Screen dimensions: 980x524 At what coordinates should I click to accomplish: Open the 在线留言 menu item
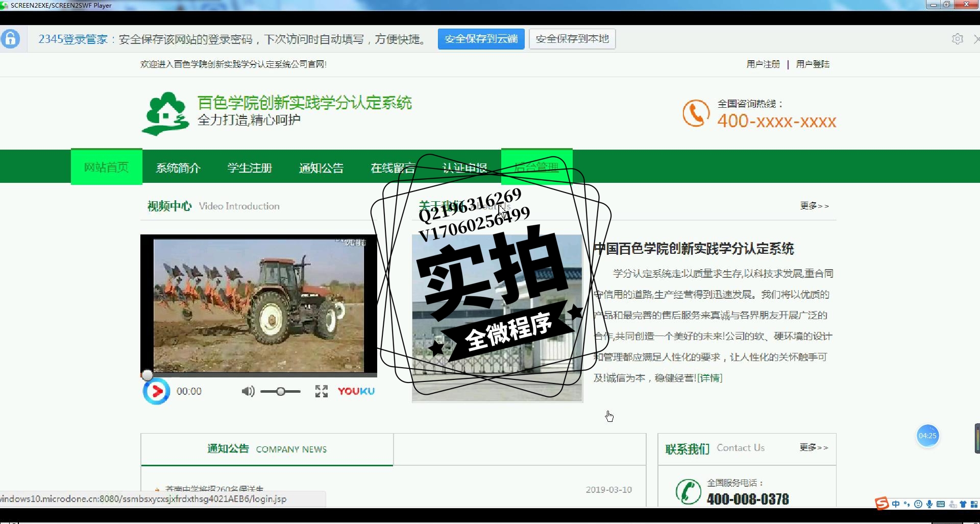point(393,168)
